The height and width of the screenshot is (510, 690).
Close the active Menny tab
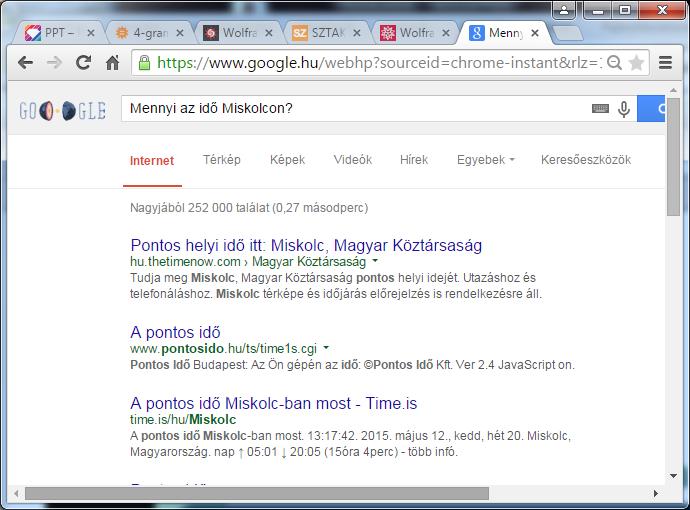535,33
